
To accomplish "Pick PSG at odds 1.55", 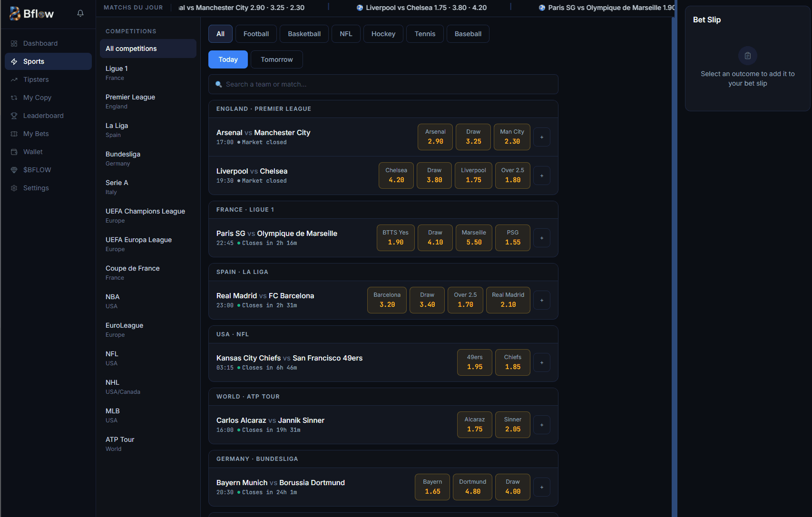I will (513, 238).
